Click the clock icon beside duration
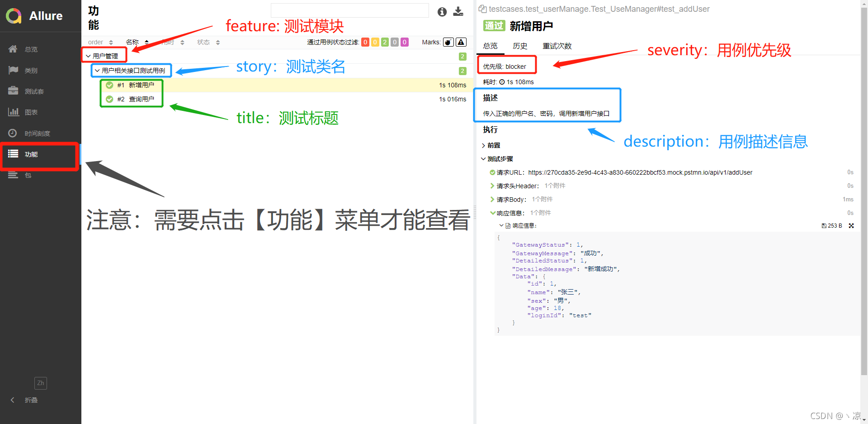Viewport: 868px width, 424px height. (502, 82)
